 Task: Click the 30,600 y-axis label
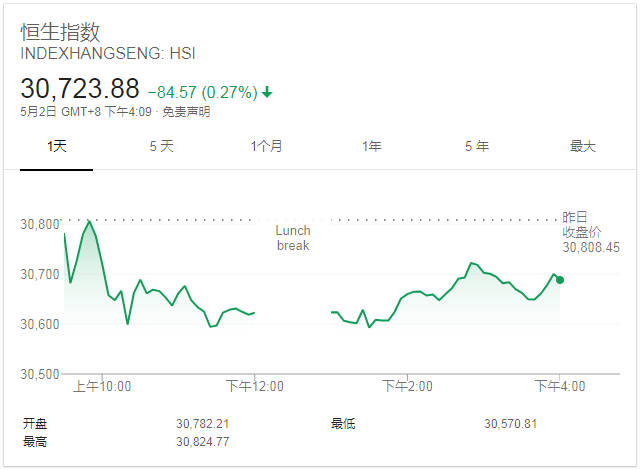click(x=40, y=324)
